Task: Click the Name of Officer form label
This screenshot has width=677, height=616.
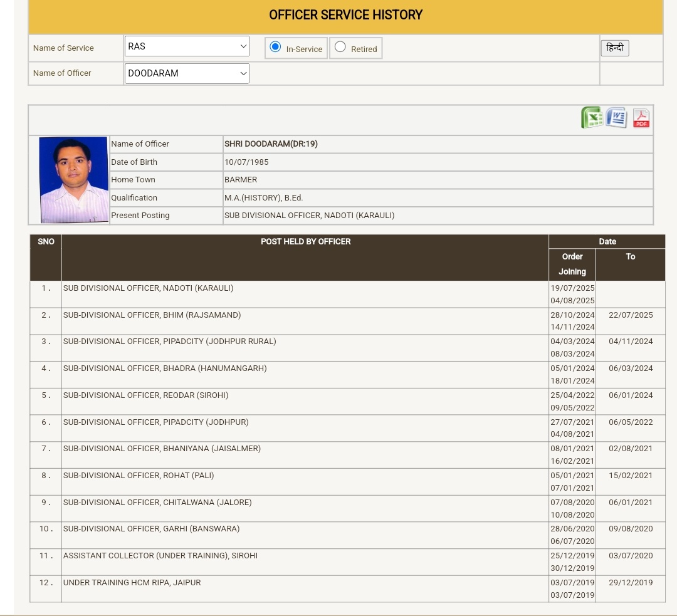Action: tap(62, 73)
